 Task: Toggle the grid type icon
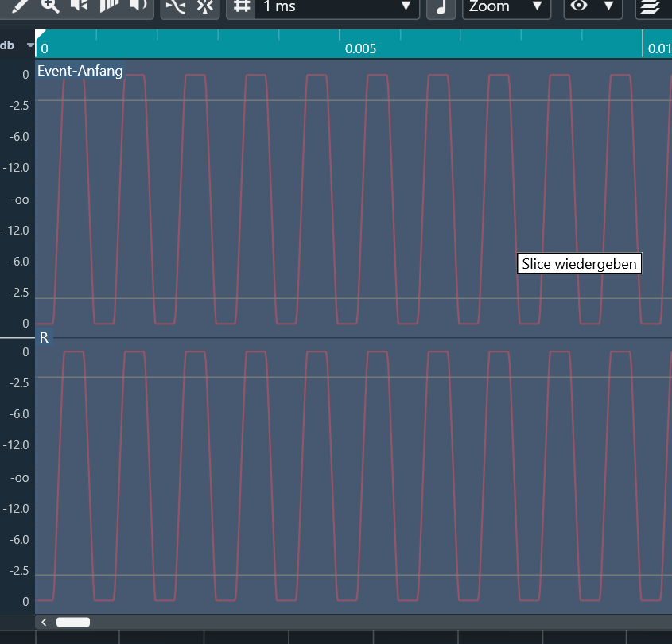point(242,6)
